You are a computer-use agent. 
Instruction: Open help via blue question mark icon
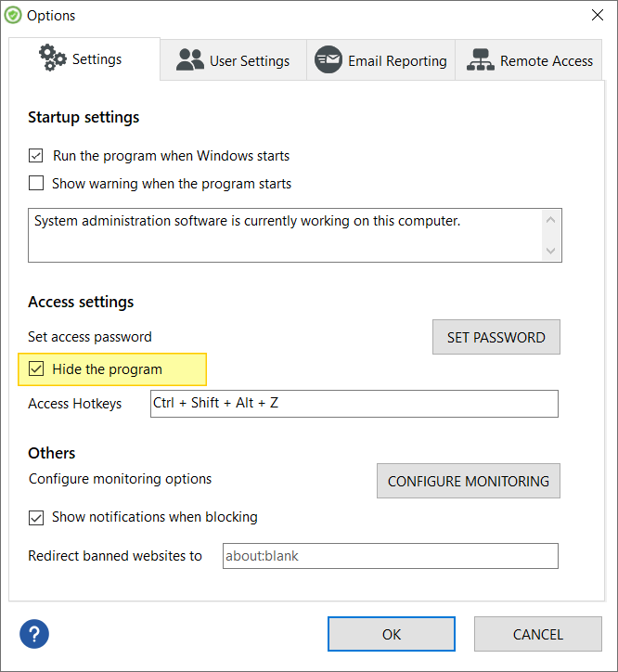click(x=34, y=634)
